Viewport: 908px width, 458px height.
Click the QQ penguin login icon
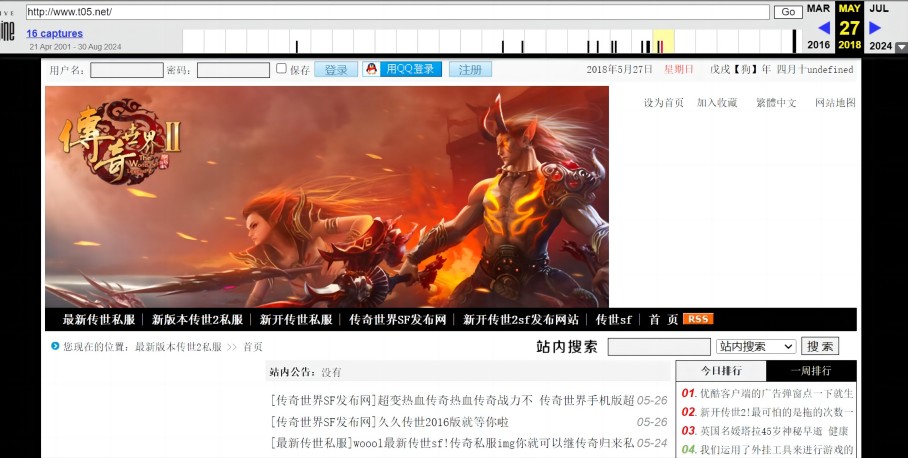371,70
